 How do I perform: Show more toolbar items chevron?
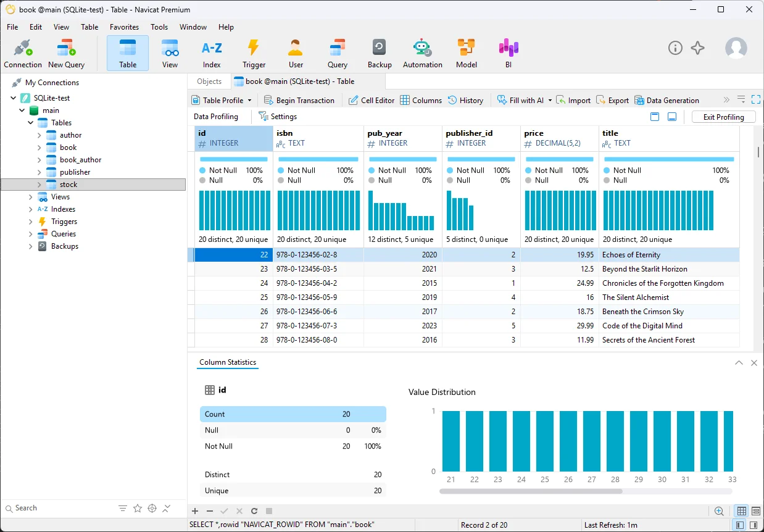(x=726, y=99)
